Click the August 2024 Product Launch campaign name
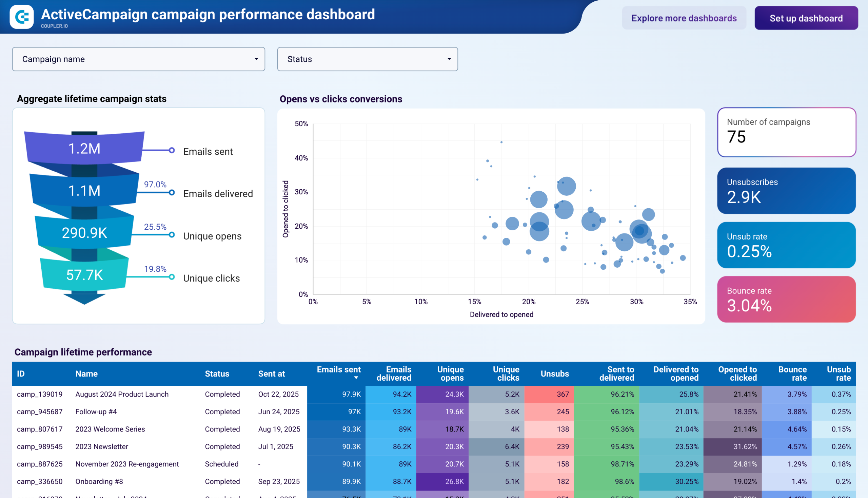This screenshot has width=868, height=498. pyautogui.click(x=122, y=394)
